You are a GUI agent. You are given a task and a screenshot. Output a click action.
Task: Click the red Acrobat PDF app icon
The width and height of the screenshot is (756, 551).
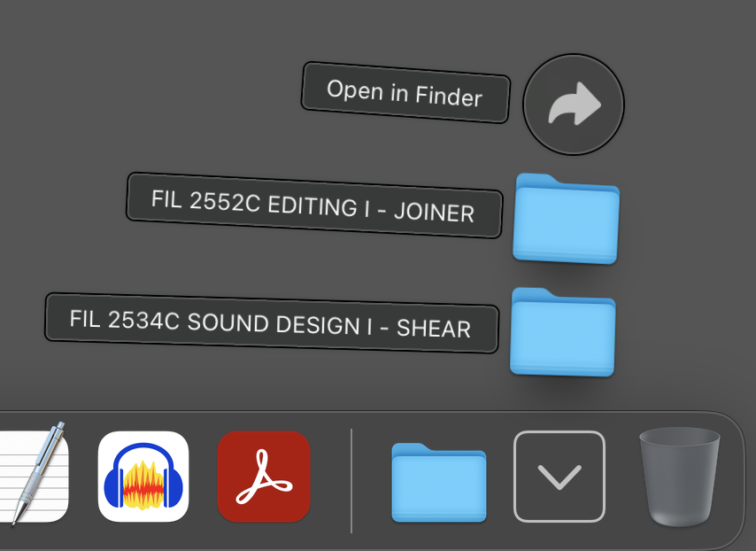point(264,477)
